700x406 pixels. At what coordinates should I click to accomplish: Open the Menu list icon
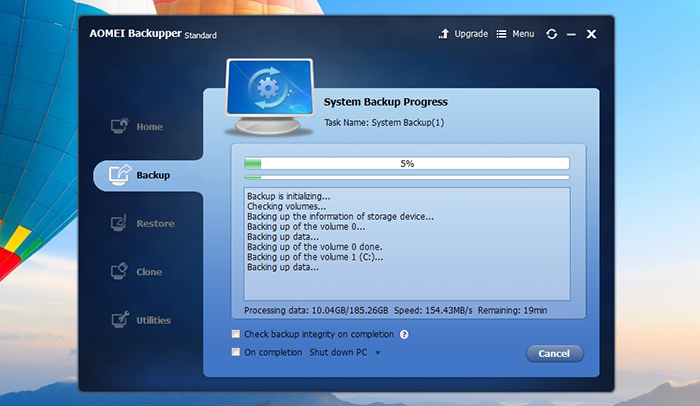tap(501, 34)
